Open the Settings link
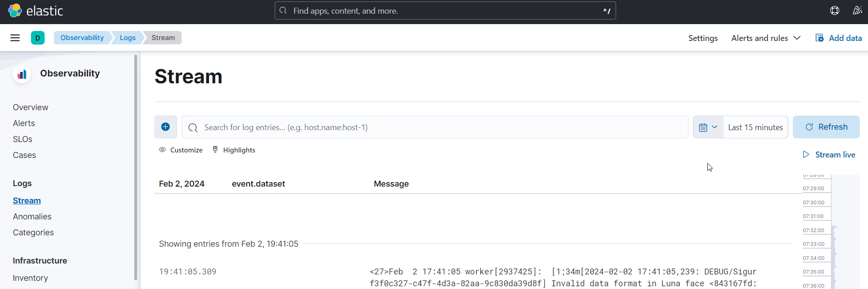The width and height of the screenshot is (868, 289). point(703,38)
